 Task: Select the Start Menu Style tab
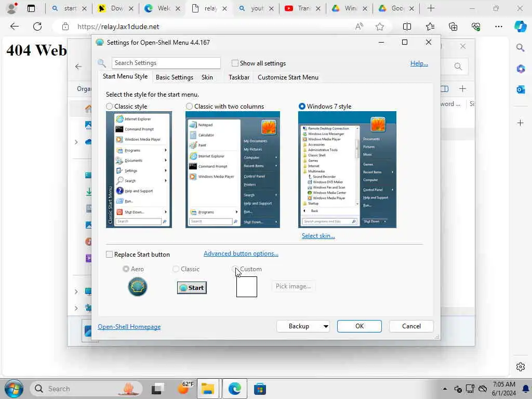pos(125,76)
